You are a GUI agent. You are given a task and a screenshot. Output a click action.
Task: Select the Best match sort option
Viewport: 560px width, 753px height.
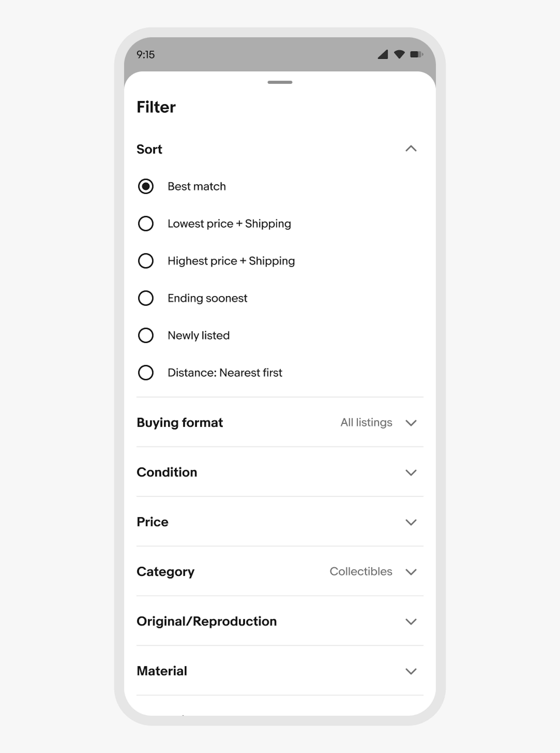click(146, 186)
